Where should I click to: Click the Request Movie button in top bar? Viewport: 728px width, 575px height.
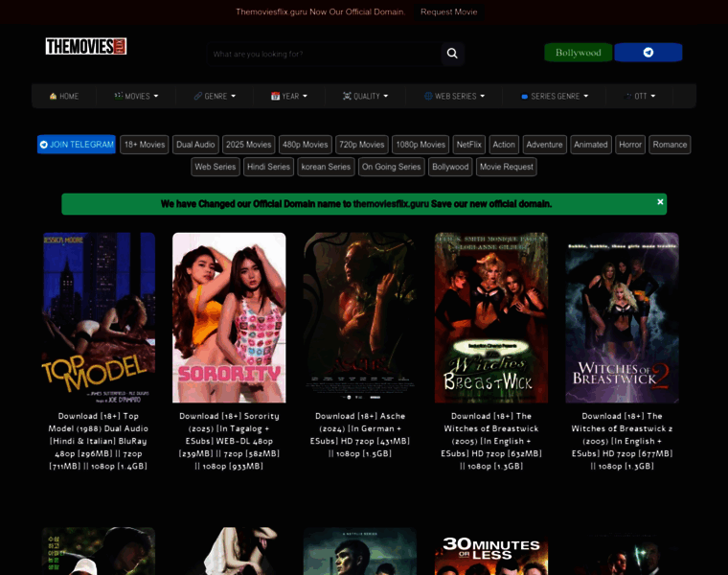[x=449, y=12]
